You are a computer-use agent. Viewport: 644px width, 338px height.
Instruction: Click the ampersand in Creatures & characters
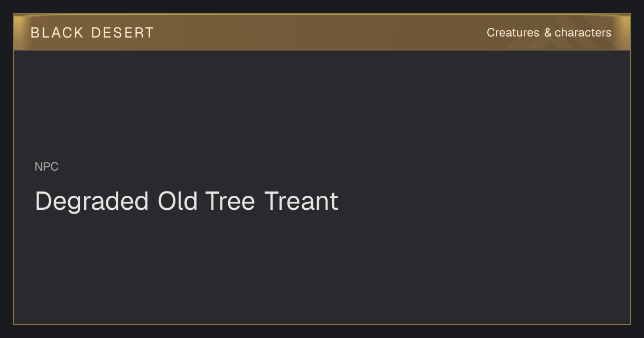(x=547, y=33)
